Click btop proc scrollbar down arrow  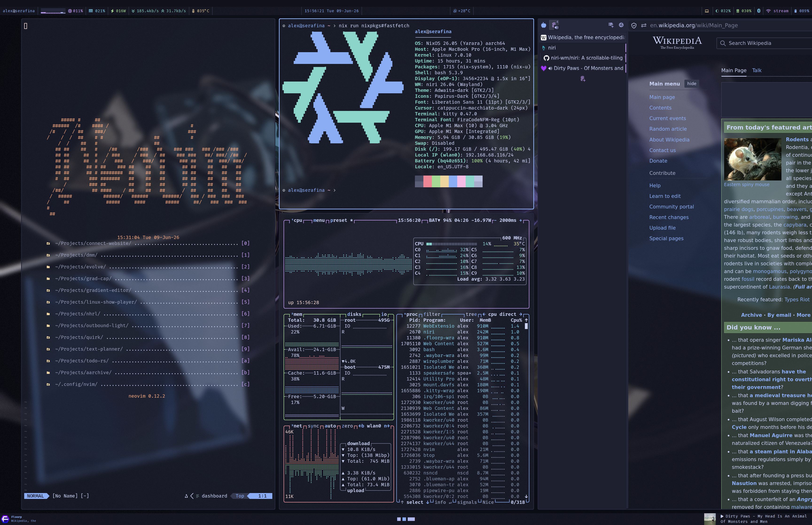coord(526,497)
